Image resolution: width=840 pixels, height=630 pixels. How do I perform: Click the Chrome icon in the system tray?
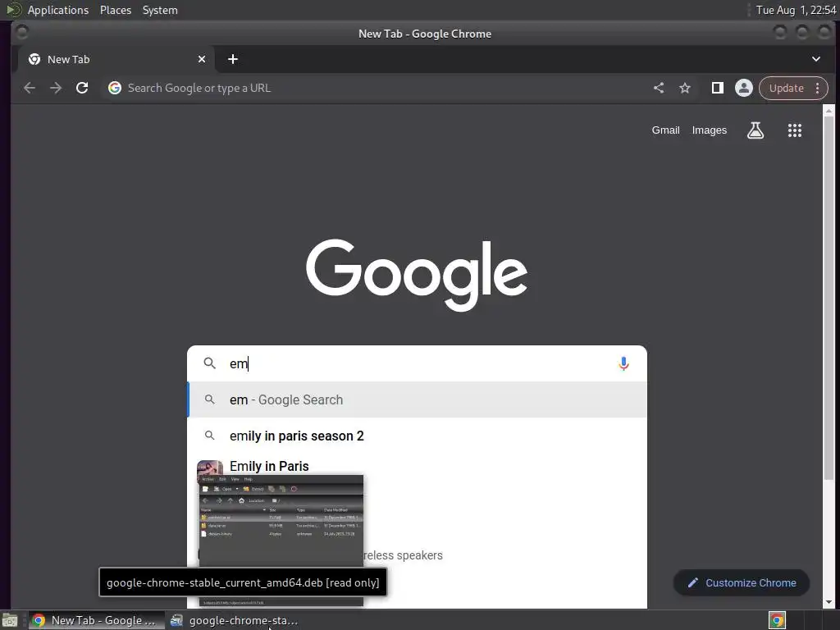777,620
